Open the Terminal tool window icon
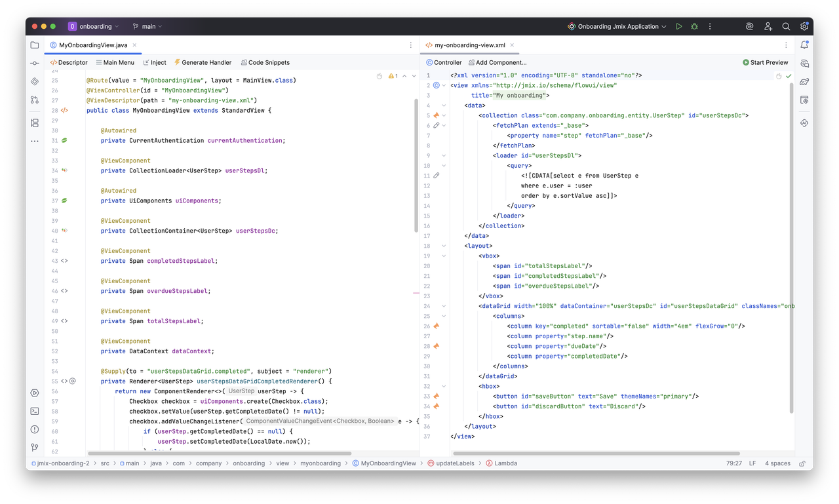This screenshot has height=504, width=839. [35, 411]
